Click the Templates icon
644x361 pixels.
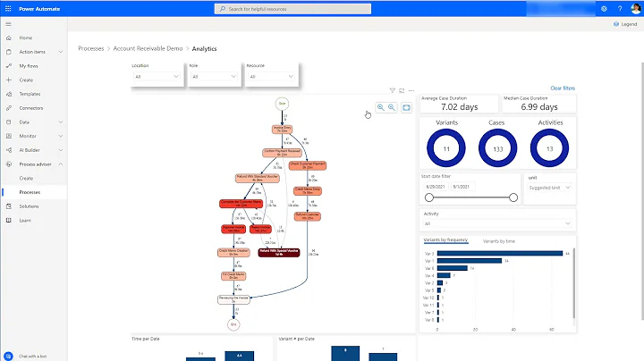click(9, 94)
